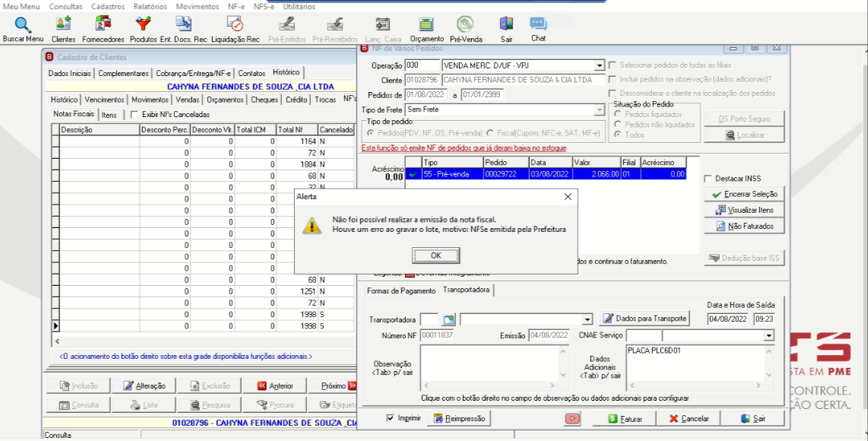Select the Todos radio button
This screenshot has width=868, height=441.
[618, 135]
